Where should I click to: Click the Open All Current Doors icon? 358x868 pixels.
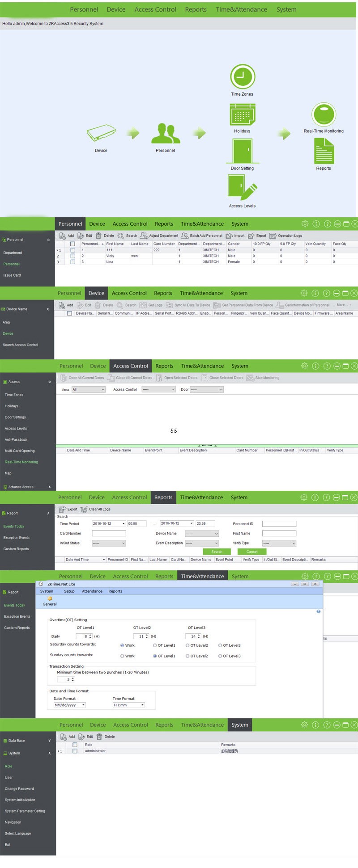[64, 378]
